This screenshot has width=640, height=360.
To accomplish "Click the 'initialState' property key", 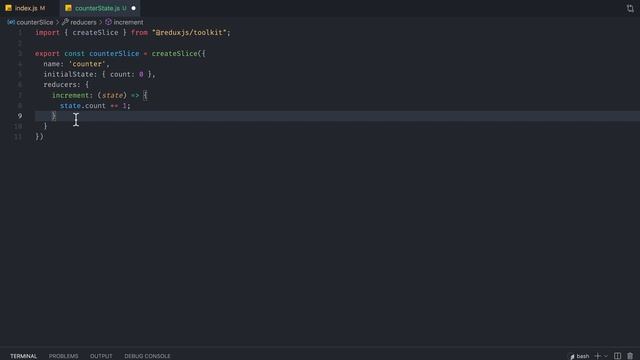I will point(69,74).
